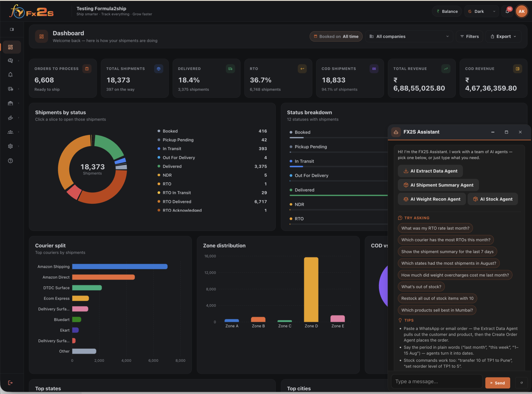This screenshot has width=532, height=394.
Task: Expand the Dark theme dropdown
Action: tap(482, 11)
